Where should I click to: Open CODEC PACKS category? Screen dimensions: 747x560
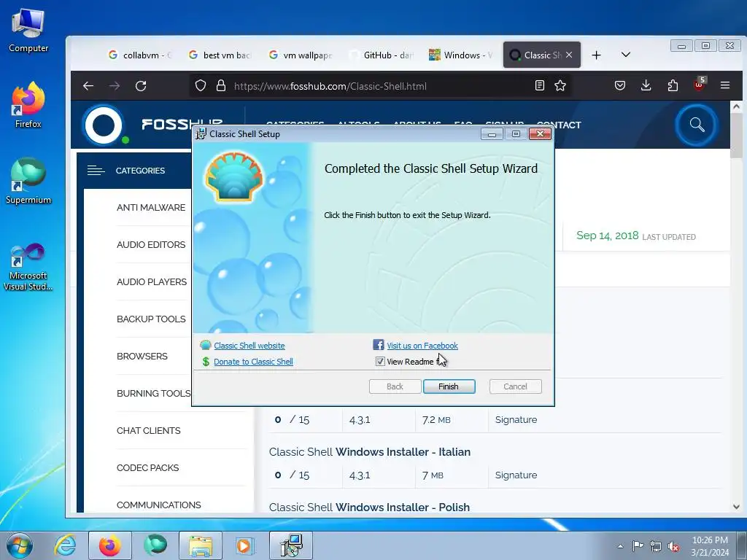(x=147, y=467)
